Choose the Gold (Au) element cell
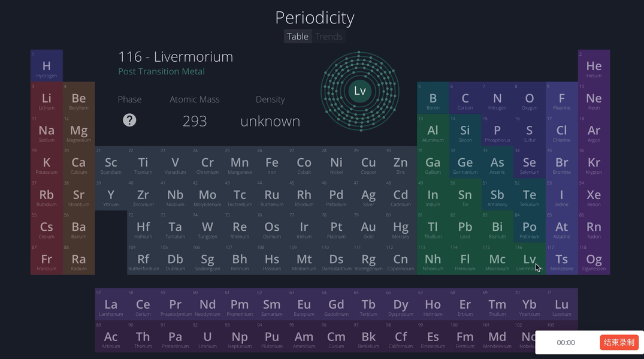 [368, 227]
